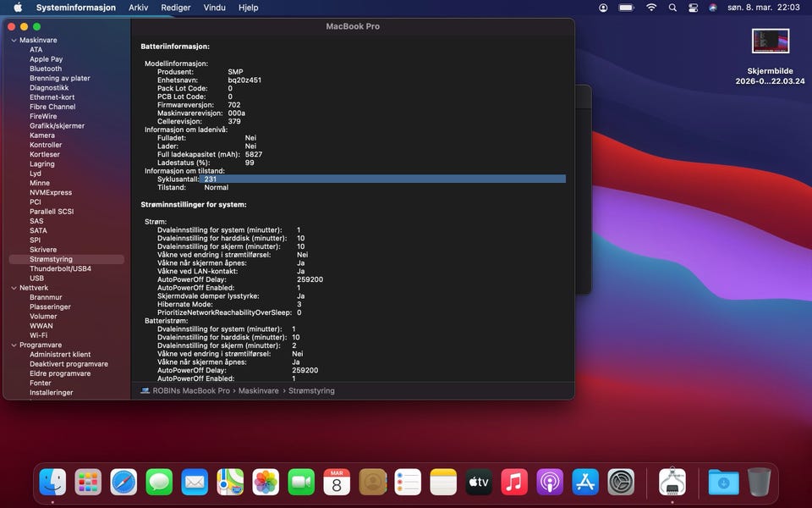Open the Trash in the Dock
812x508 pixels.
pyautogui.click(x=759, y=482)
